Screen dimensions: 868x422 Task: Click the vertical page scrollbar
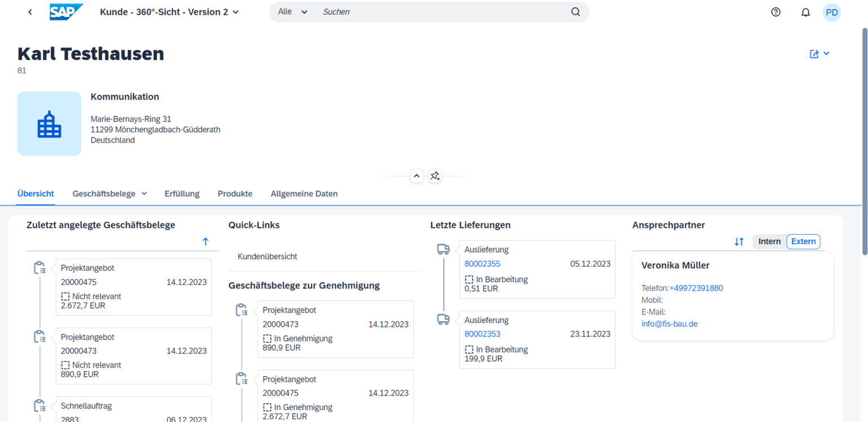pos(865,141)
